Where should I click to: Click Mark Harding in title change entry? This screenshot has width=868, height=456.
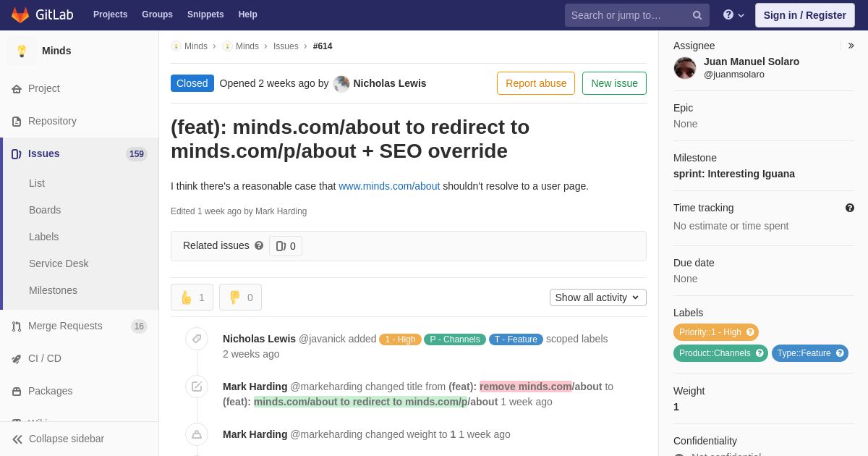(255, 387)
